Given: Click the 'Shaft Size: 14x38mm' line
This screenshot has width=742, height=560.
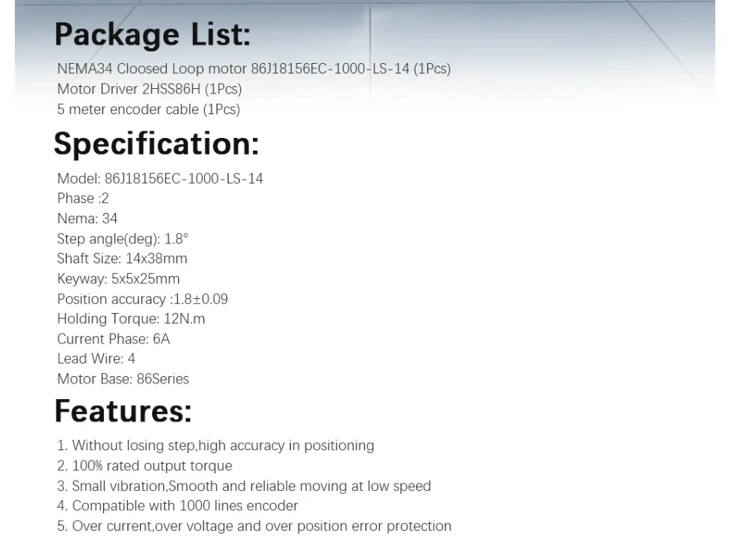Looking at the screenshot, I should [122, 259].
